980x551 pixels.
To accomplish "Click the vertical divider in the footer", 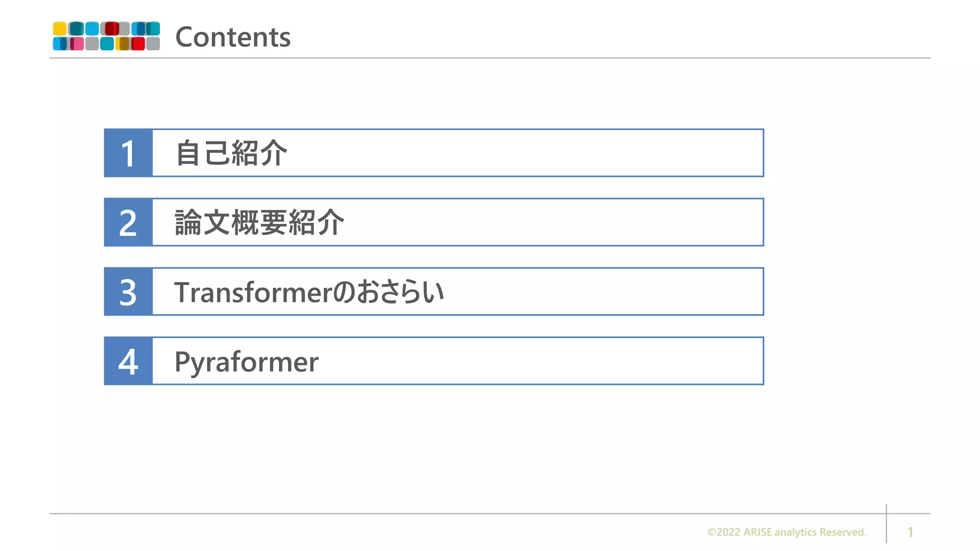I will 886,524.
